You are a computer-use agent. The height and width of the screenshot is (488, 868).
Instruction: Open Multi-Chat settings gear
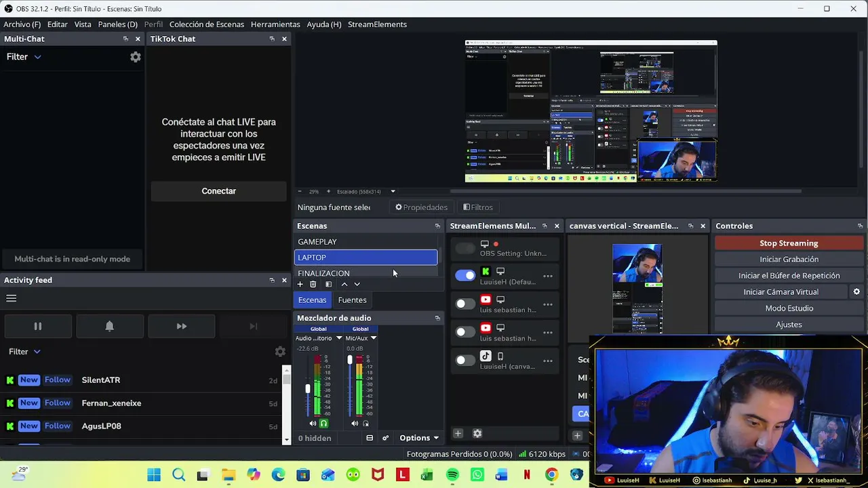(136, 57)
